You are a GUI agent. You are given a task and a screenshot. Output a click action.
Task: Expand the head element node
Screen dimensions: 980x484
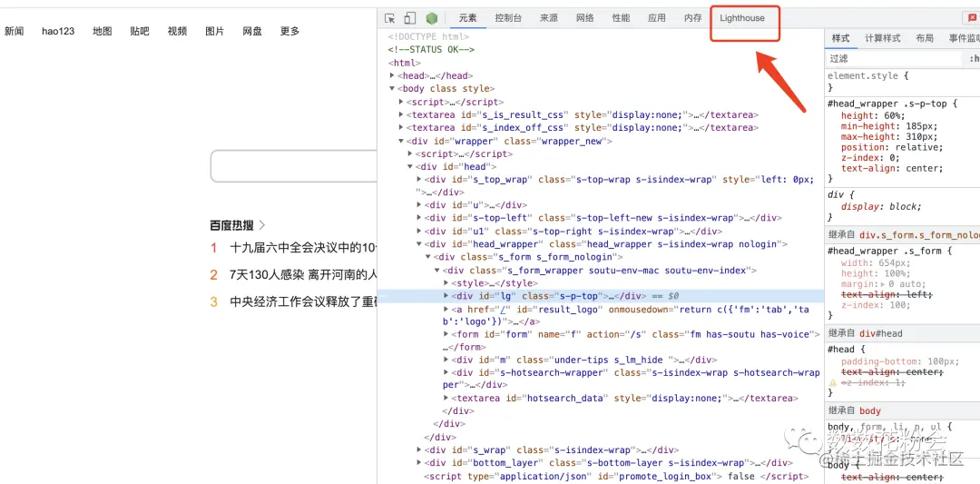(x=393, y=75)
